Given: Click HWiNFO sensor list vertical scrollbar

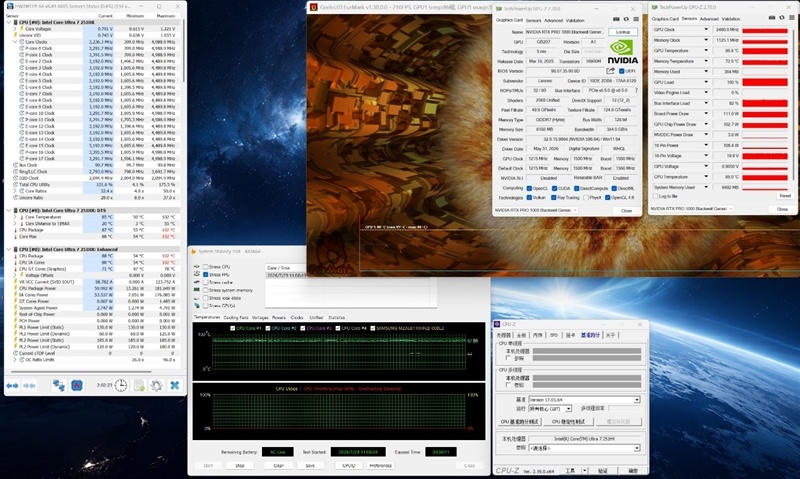Looking at the screenshot, I should click(183, 51).
